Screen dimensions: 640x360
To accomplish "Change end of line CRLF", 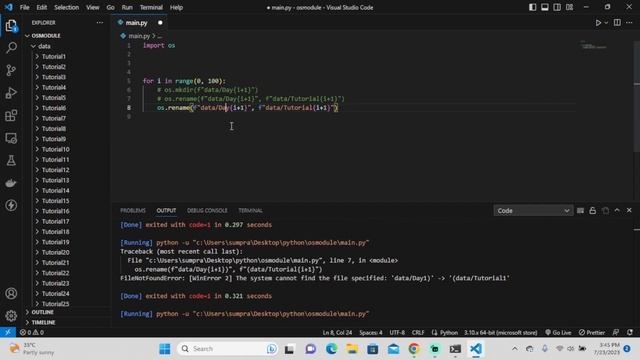I will pos(418,333).
